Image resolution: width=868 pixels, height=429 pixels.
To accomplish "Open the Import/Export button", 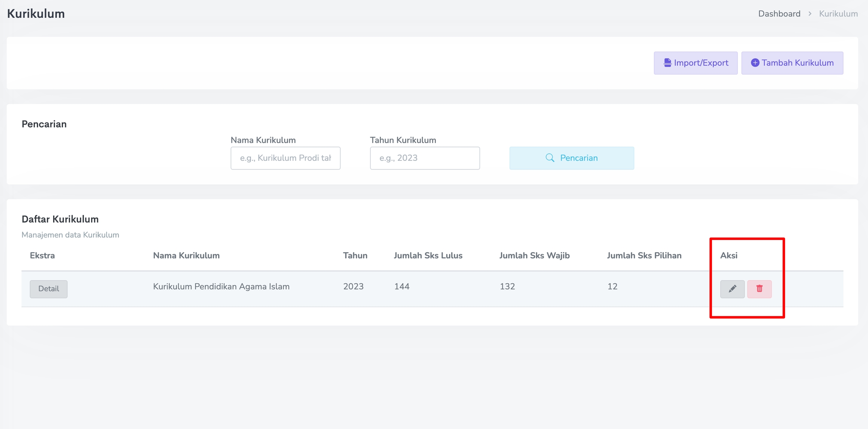I will tap(695, 63).
